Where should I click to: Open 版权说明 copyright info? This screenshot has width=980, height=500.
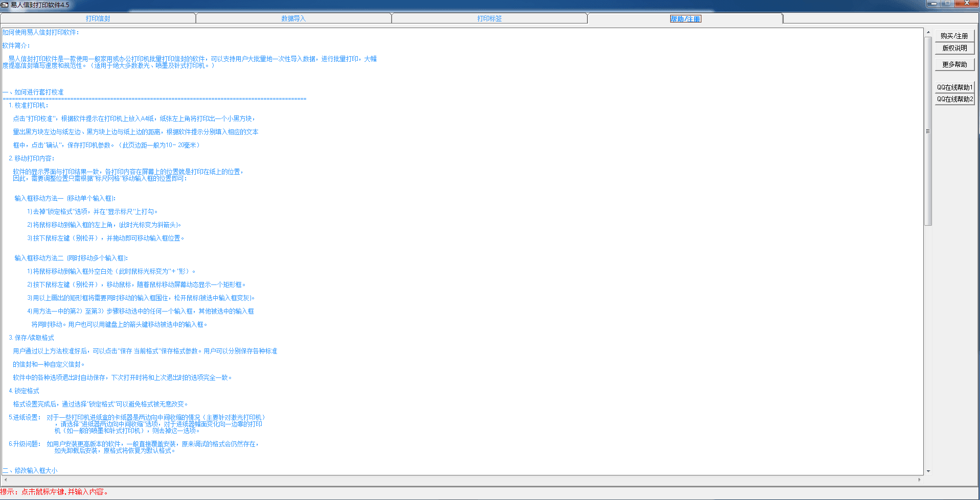(954, 48)
